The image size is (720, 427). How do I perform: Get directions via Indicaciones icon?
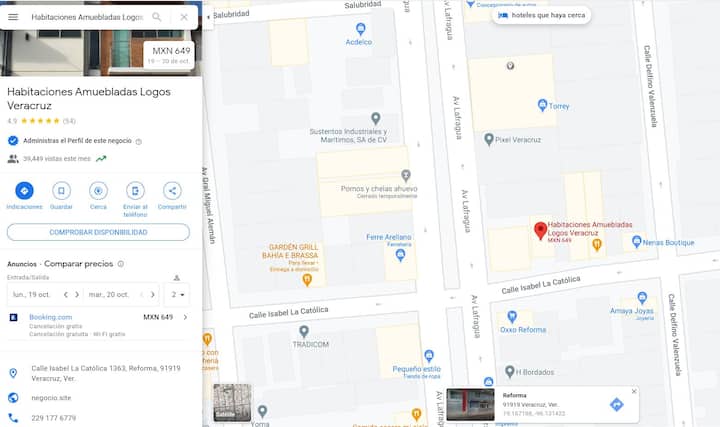tap(24, 191)
